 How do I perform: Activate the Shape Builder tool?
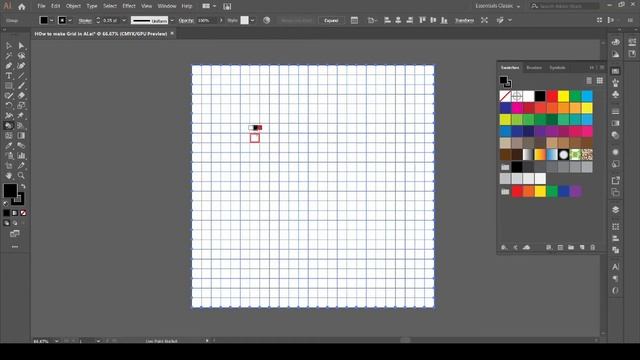(x=9, y=126)
